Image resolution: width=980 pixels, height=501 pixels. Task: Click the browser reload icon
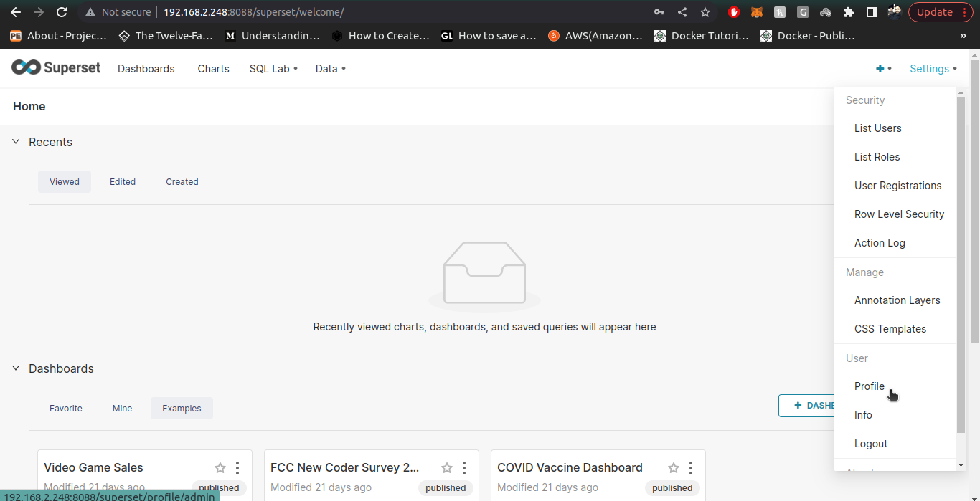[x=62, y=11]
